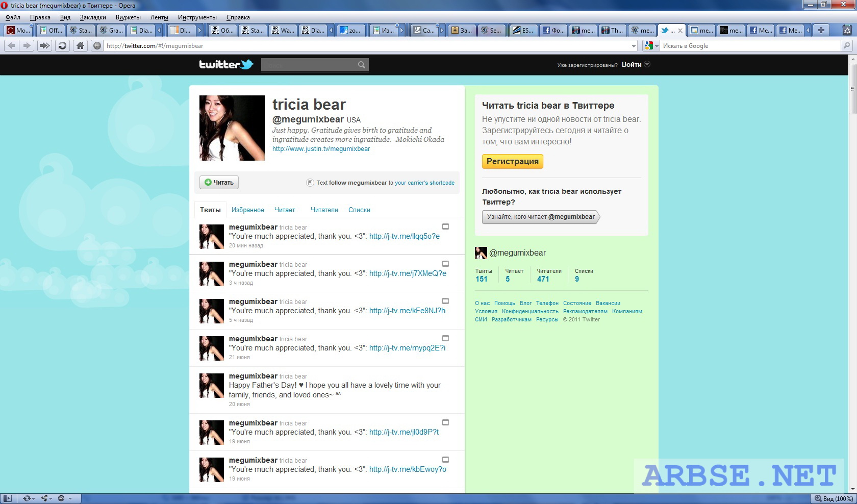Open the your carrier's shortcode link
The image size is (857, 504).
[x=424, y=183]
